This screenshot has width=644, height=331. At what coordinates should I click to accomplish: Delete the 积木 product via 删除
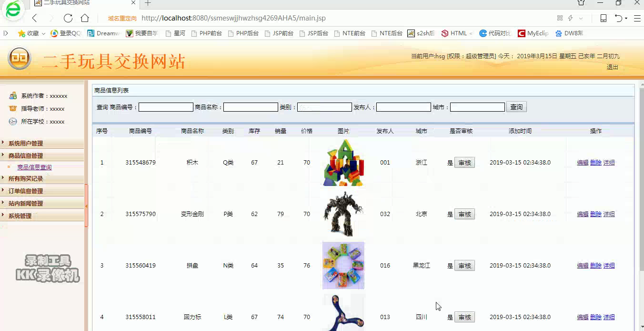coord(596,163)
